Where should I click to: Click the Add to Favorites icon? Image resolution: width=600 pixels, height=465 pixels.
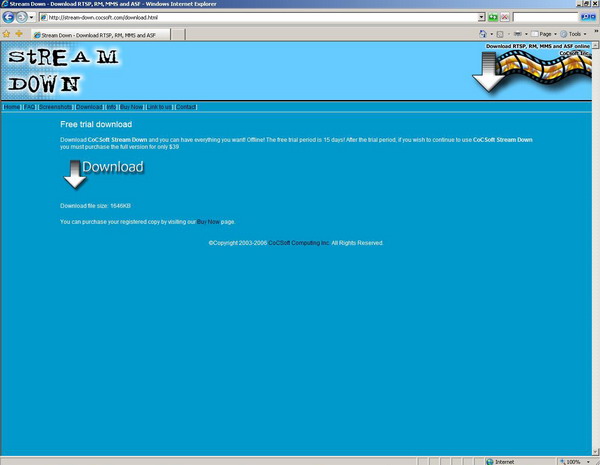pos(18,34)
